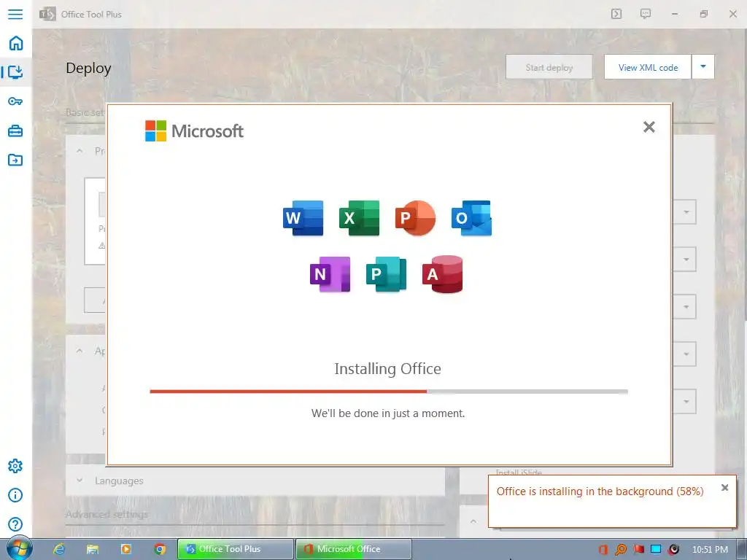Screen dimensions: 747x560
Task: Open second dropdown right of installer dialog
Action: tap(686, 260)
